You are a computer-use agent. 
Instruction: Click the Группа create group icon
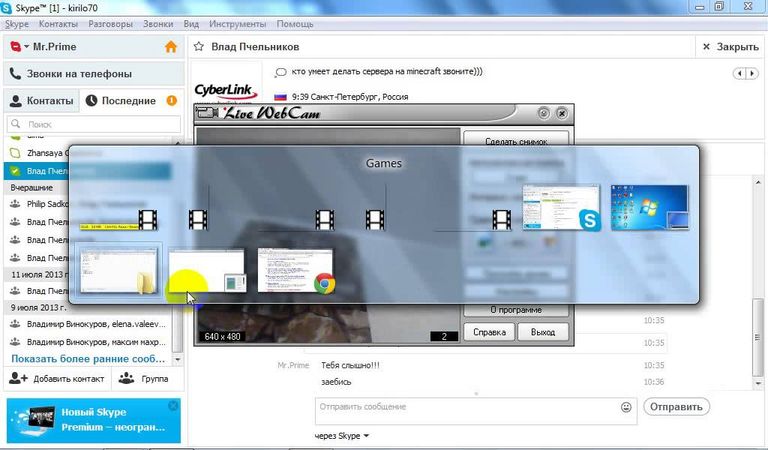pyautogui.click(x=127, y=378)
